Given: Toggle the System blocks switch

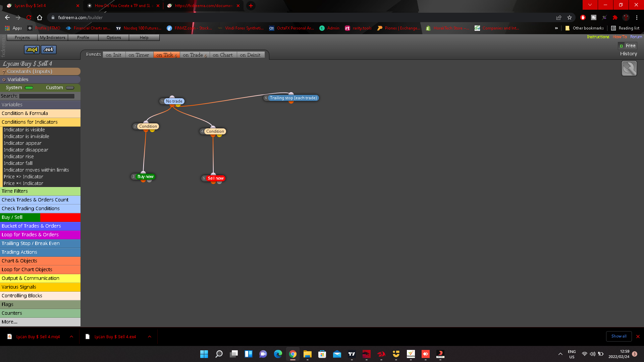Looking at the screenshot, I should 29,88.
